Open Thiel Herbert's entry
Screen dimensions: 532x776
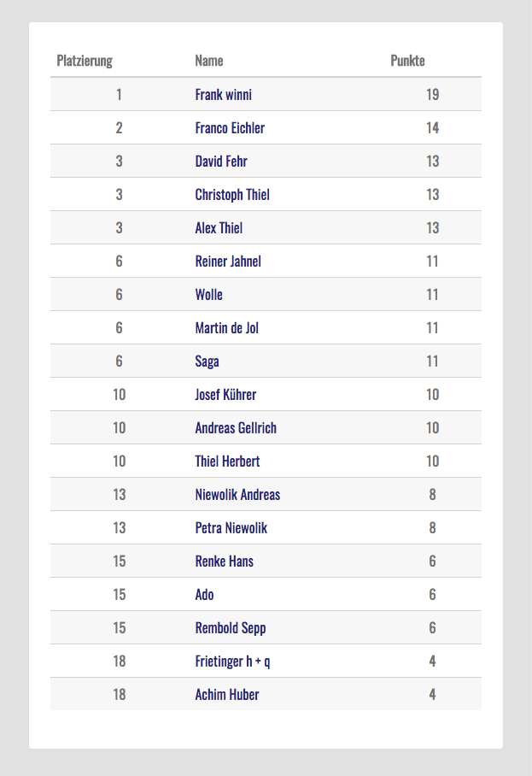coord(227,461)
